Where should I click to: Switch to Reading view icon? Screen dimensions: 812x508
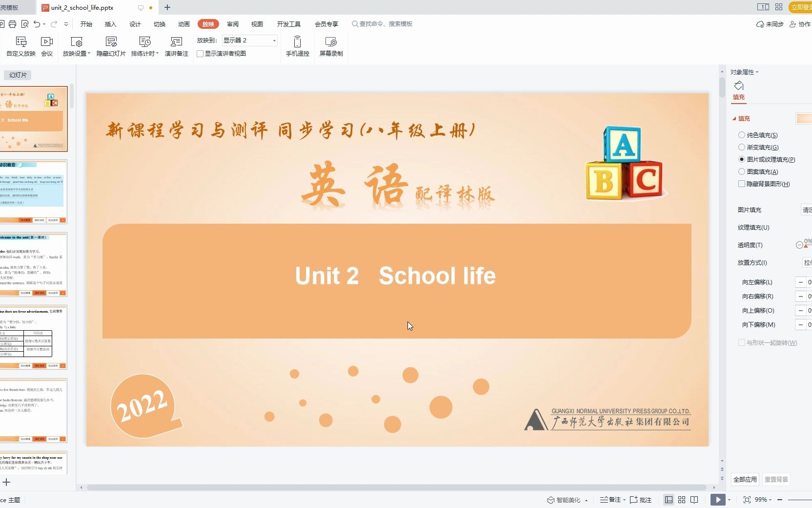pyautogui.click(x=694, y=500)
